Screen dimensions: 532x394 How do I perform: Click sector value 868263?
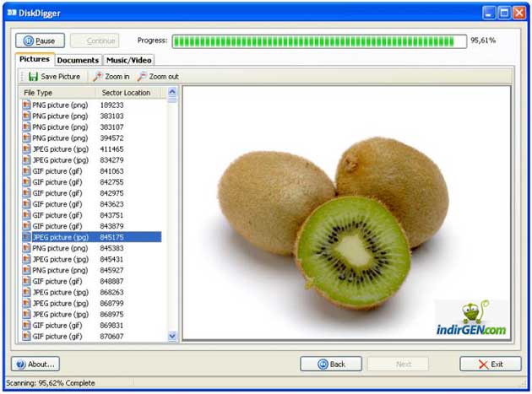click(x=111, y=292)
